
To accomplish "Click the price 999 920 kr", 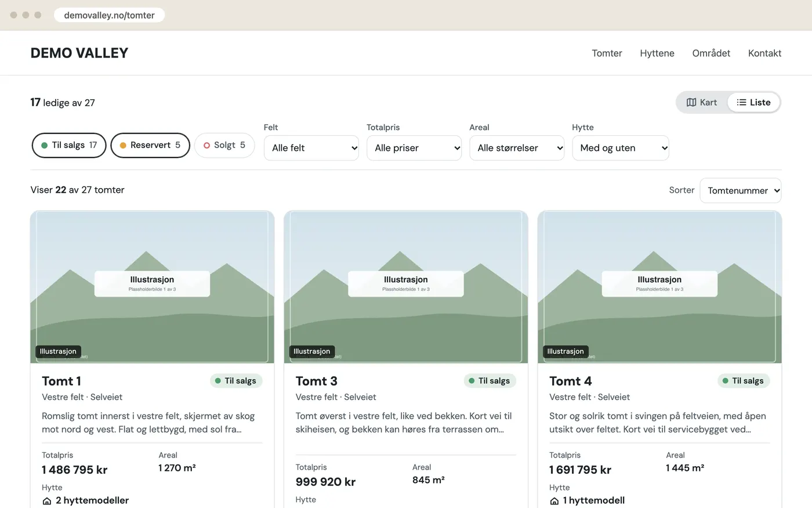I will 325,482.
